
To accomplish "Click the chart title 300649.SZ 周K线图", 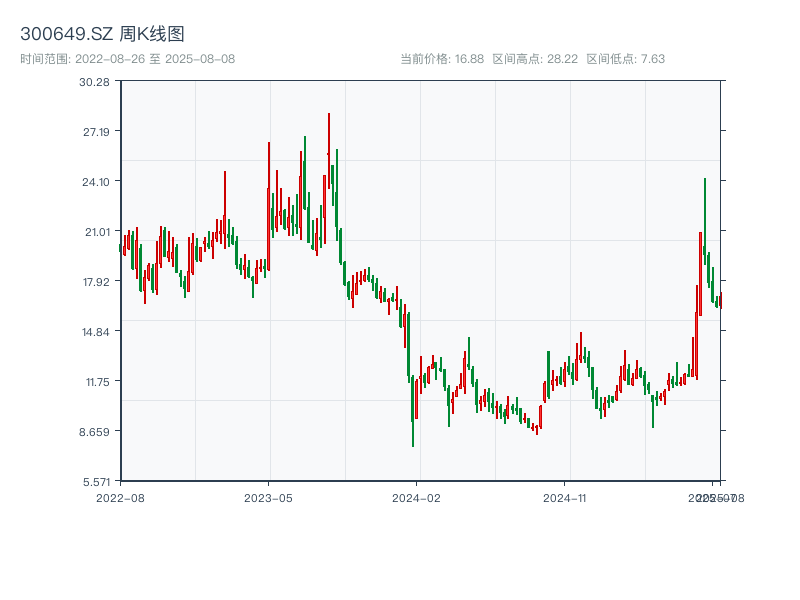I will pyautogui.click(x=102, y=34).
